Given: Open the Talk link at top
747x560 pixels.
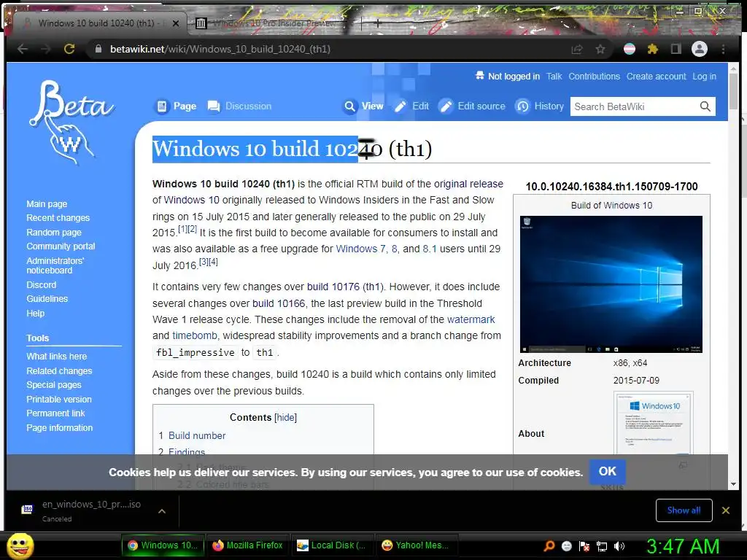Looking at the screenshot, I should pyautogui.click(x=554, y=76).
